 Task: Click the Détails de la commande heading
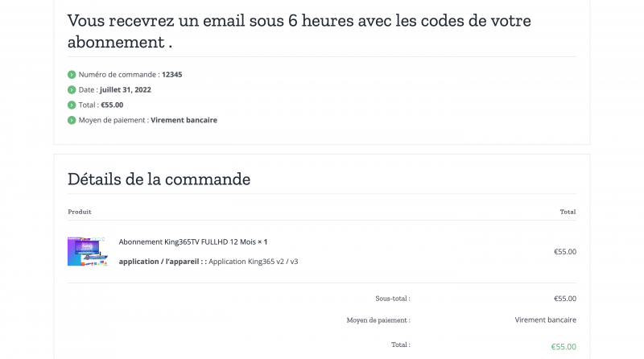point(159,179)
